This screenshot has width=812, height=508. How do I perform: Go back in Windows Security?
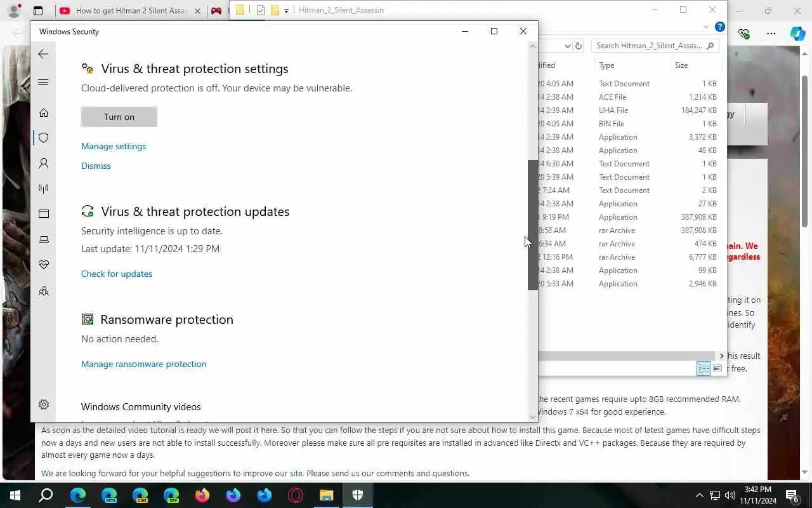pos(43,54)
